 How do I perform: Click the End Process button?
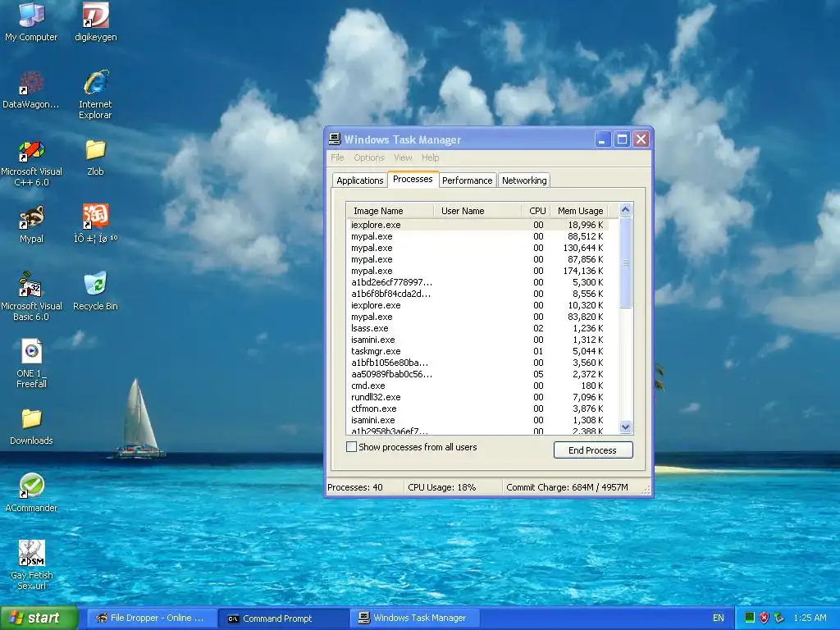(x=593, y=450)
